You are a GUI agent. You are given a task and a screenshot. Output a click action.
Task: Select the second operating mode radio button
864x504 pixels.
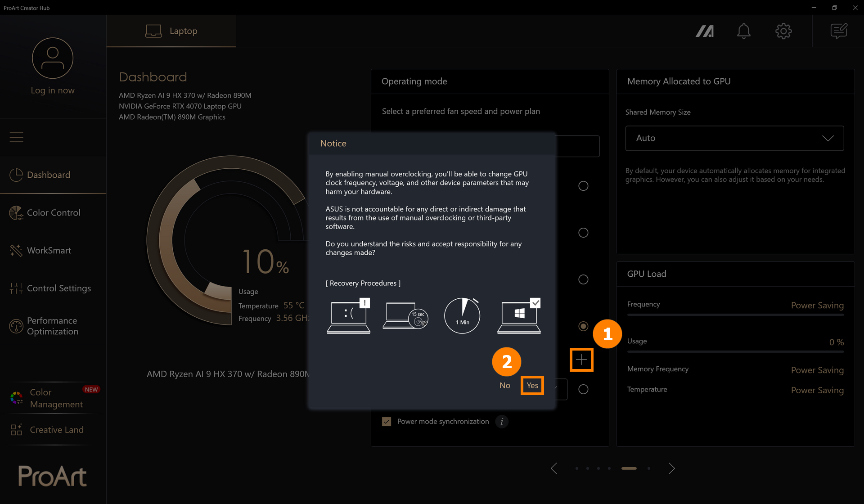point(583,233)
